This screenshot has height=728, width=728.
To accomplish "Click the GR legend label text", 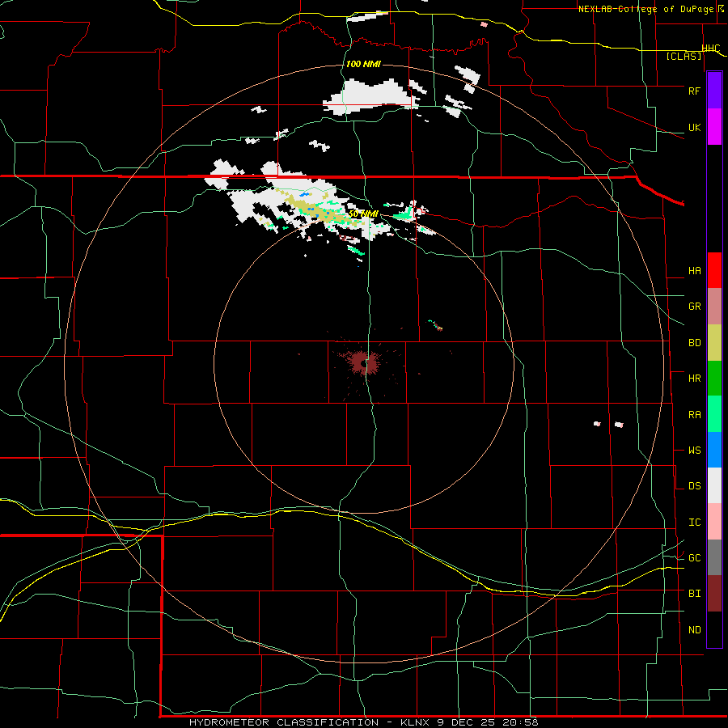I will click(x=694, y=307).
